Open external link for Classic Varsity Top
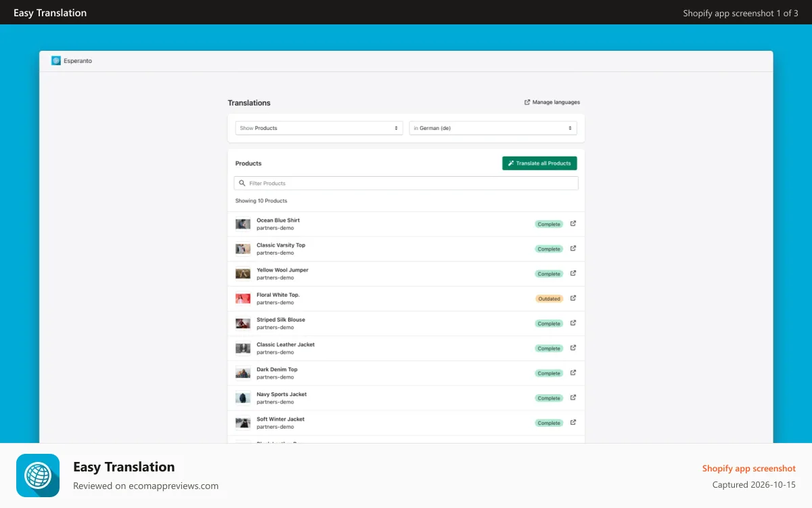 pyautogui.click(x=573, y=249)
